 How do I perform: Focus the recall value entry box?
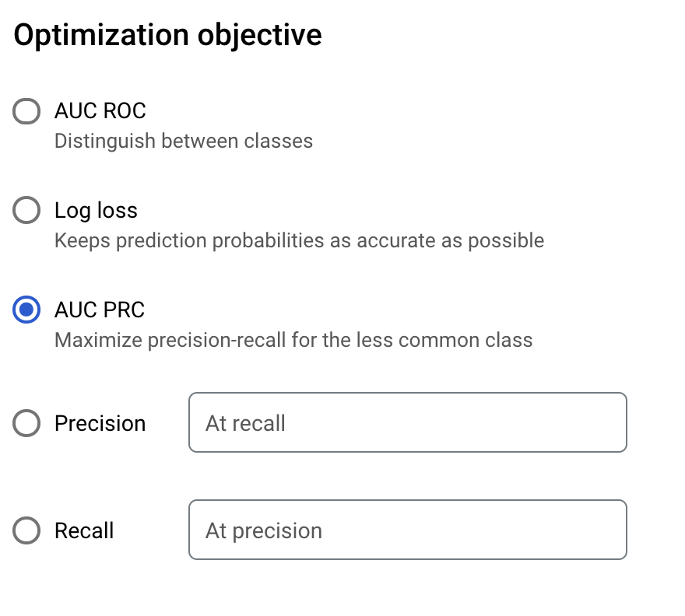click(x=407, y=422)
